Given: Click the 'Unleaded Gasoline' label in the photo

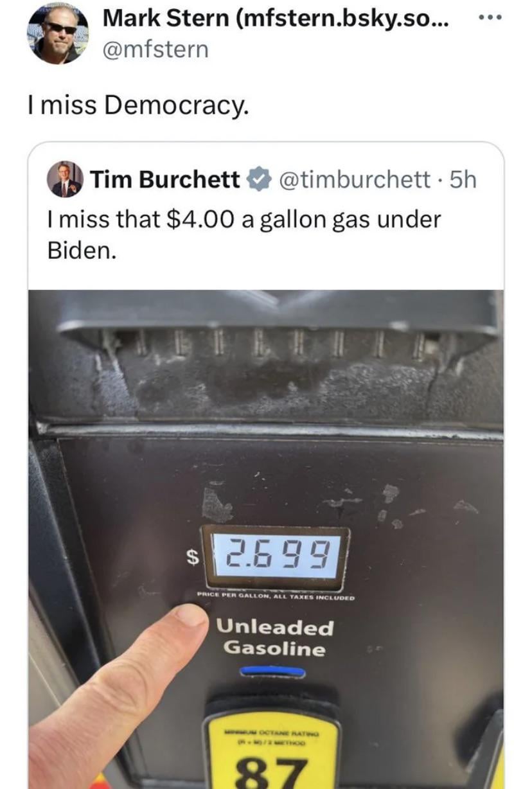Looking at the screenshot, I should click(x=275, y=638).
